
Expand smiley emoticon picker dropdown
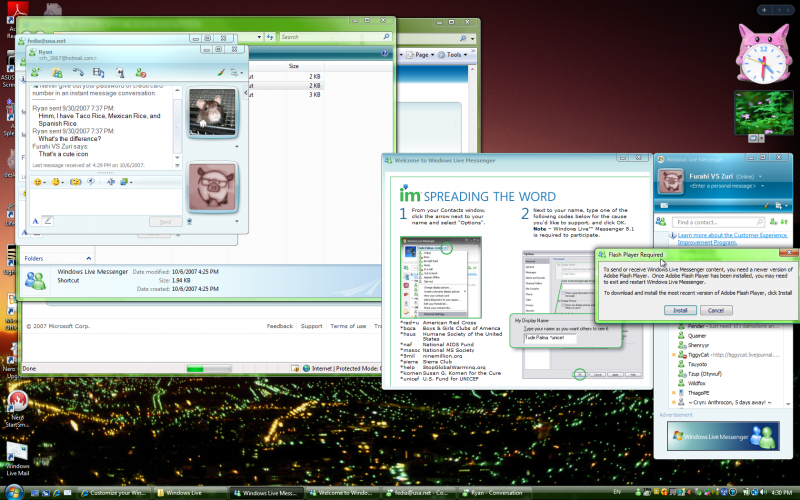click(44, 182)
